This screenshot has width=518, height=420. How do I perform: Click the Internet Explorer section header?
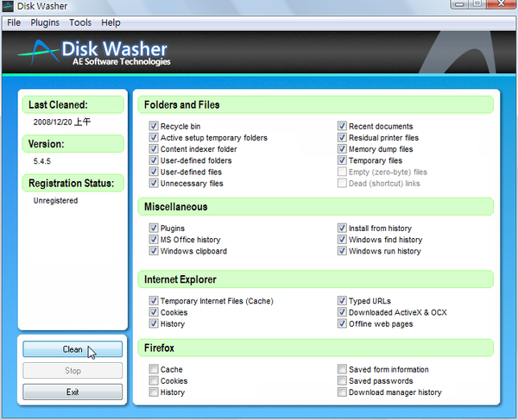click(315, 279)
